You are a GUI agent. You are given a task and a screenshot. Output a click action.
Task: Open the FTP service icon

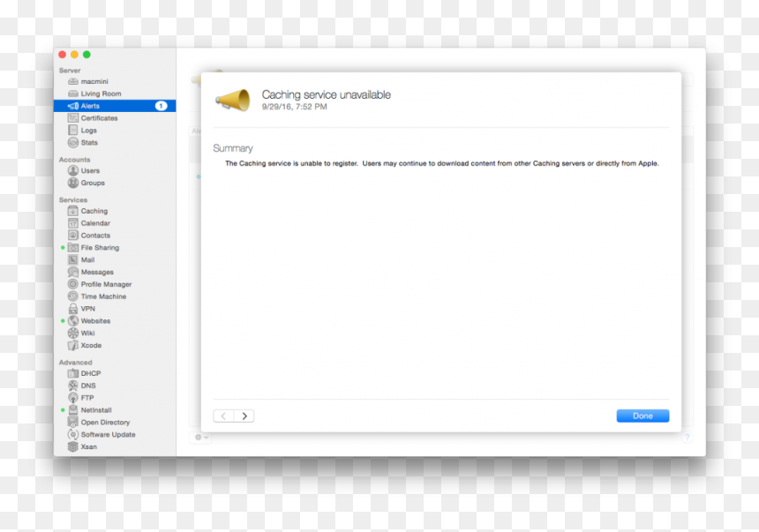point(73,398)
